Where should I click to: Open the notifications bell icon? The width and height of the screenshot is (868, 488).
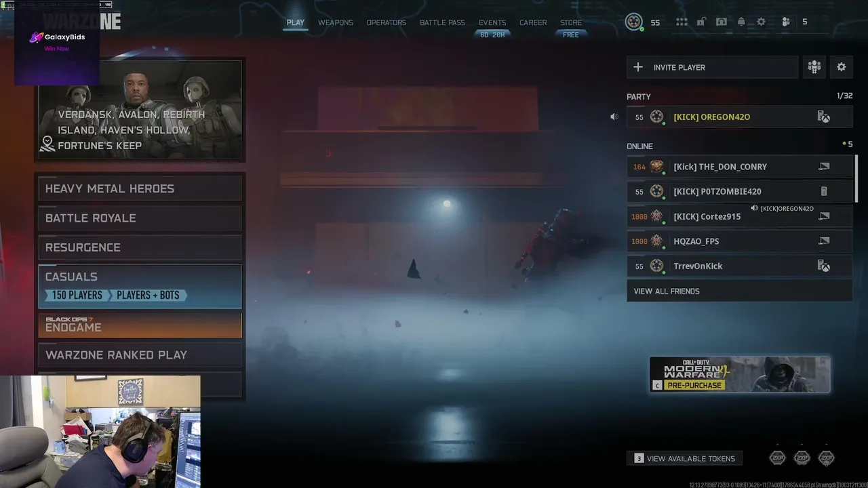click(x=741, y=22)
